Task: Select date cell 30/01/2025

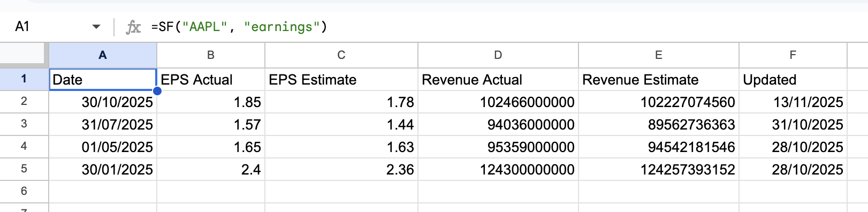Action: (x=103, y=169)
